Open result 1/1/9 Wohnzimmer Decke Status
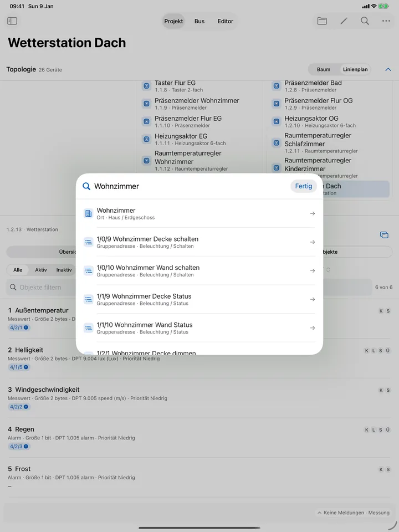This screenshot has height=532, width=399. [199, 299]
